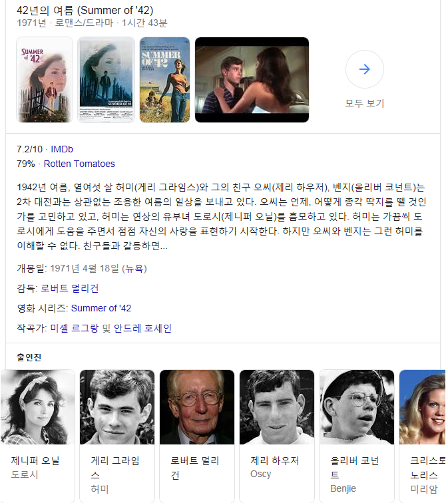This screenshot has width=448, height=503.
Task: Select the 제니퍼 오닐 cast photo
Action: [37, 407]
